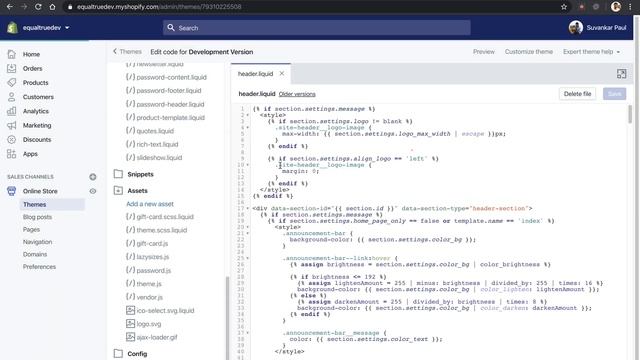Image resolution: width=640 pixels, height=360 pixels.
Task: Open rich-text.liquid file
Action: pos(152,144)
